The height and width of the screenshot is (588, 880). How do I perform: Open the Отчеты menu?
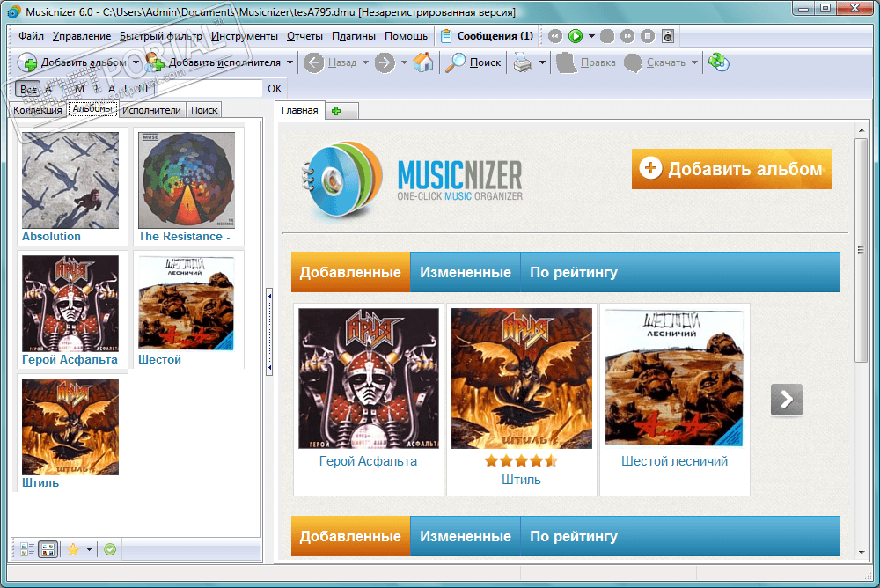[304, 36]
